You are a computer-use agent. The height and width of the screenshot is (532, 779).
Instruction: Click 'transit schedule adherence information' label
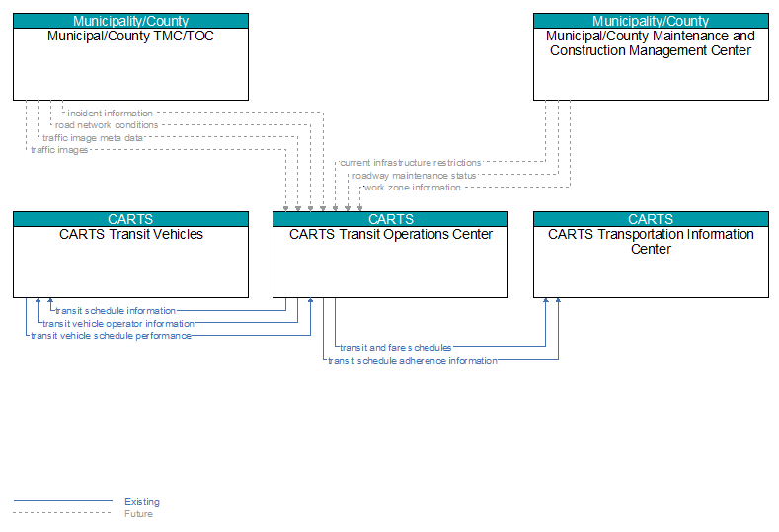(413, 361)
